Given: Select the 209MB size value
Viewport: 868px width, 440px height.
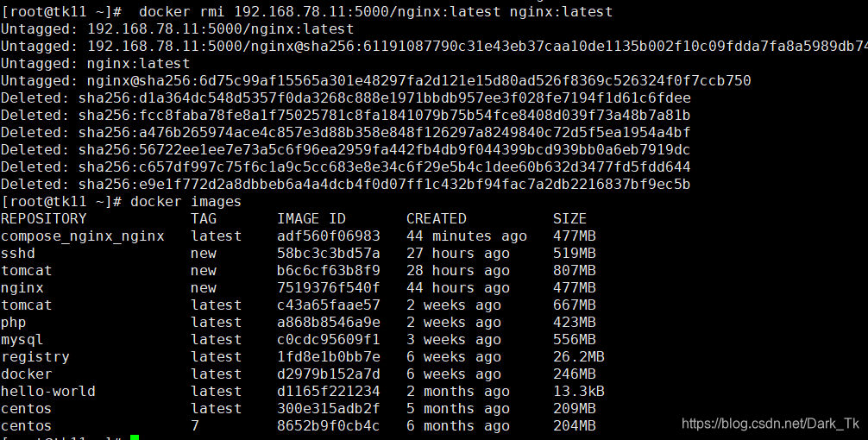Looking at the screenshot, I should tap(574, 408).
